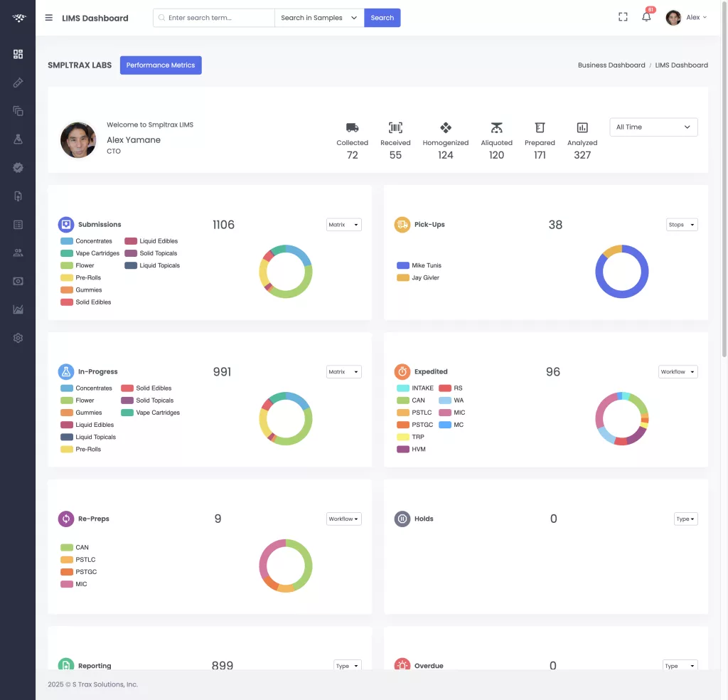Toggle Gummies legend in In-Progress
Screen dimensions: 728x700
(81, 413)
